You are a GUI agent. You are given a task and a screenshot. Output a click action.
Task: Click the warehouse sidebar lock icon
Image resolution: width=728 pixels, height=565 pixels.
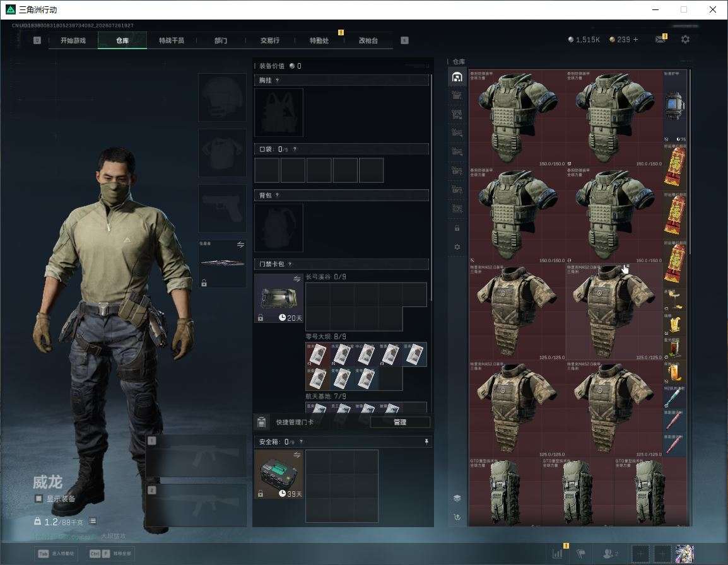click(x=457, y=228)
